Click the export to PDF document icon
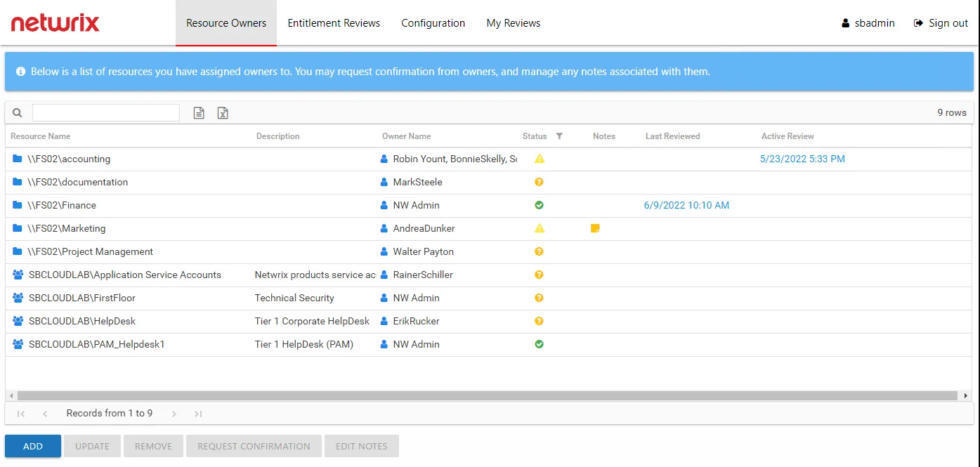The height and width of the screenshot is (467, 980). (199, 112)
